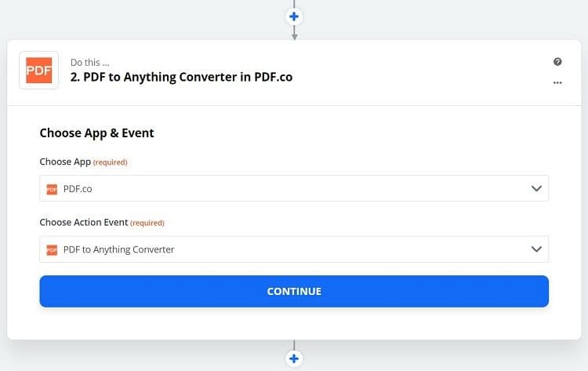This screenshot has height=371, width=588.
Task: Expand the Choose Action Event dropdown arrow
Action: (x=536, y=249)
